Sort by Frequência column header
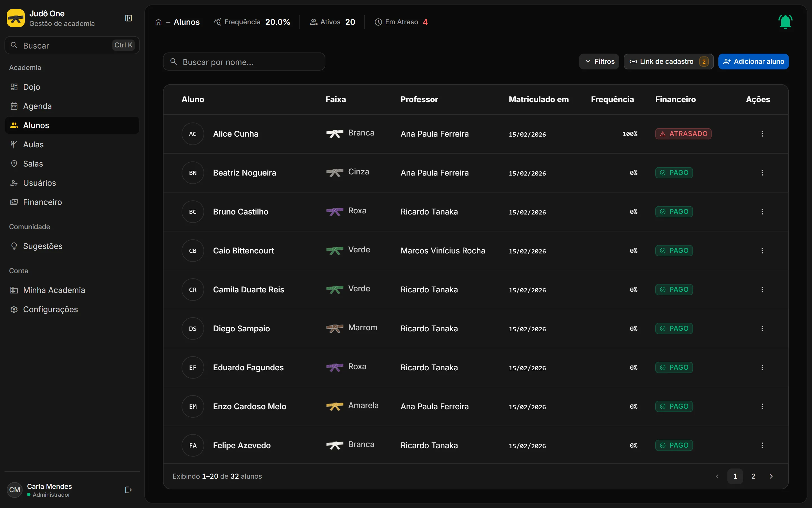The height and width of the screenshot is (508, 812). point(612,99)
